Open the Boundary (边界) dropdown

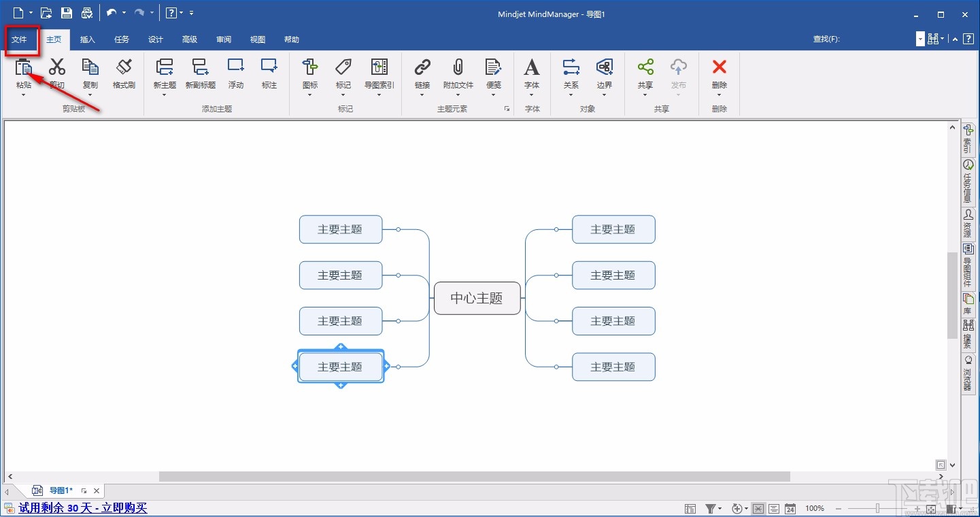click(605, 95)
